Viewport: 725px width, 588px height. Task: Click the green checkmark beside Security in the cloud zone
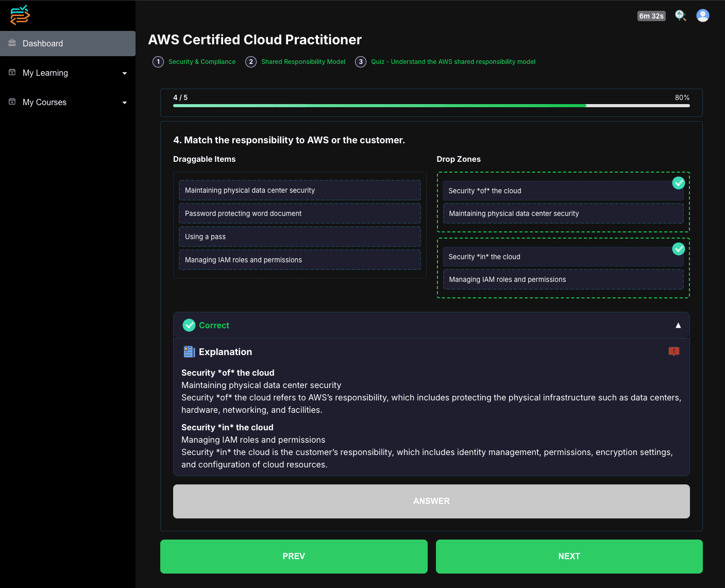click(679, 249)
